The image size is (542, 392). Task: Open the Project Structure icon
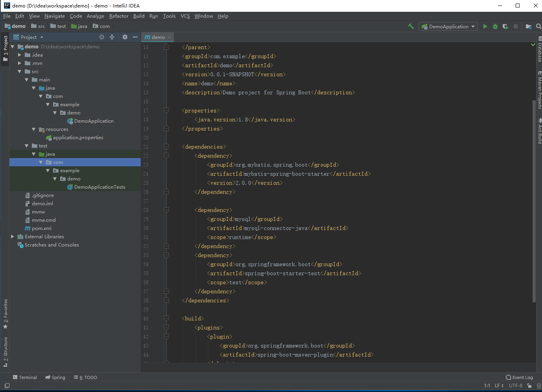coord(529,26)
